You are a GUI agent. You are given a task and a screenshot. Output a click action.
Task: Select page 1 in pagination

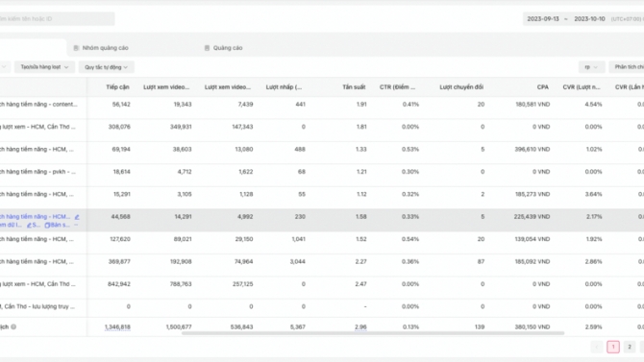pyautogui.click(x=613, y=347)
